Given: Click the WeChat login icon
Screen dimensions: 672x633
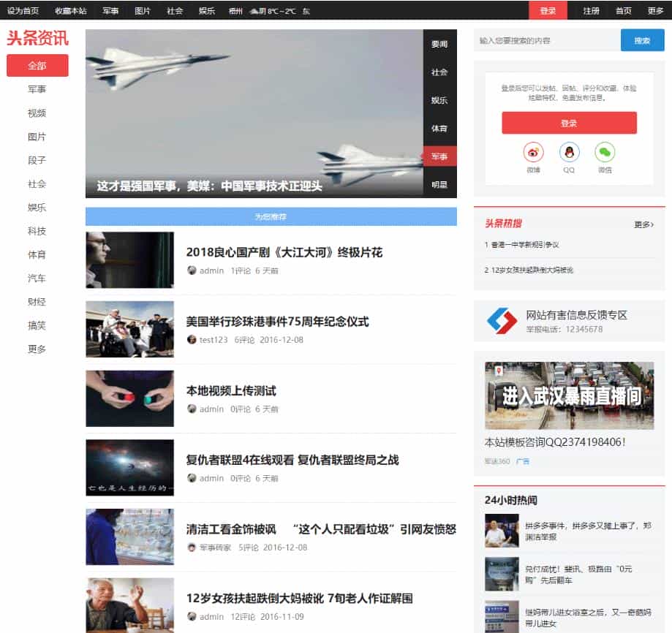Looking at the screenshot, I should click(x=605, y=152).
